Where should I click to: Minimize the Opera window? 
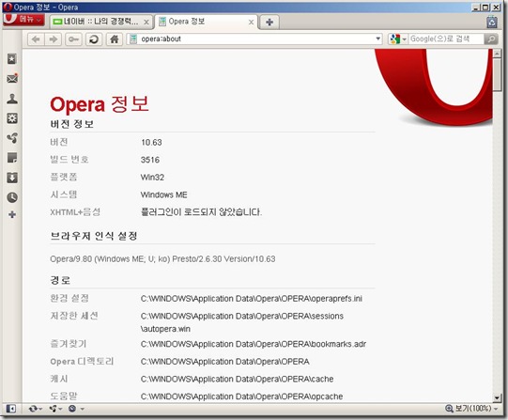pos(475,8)
